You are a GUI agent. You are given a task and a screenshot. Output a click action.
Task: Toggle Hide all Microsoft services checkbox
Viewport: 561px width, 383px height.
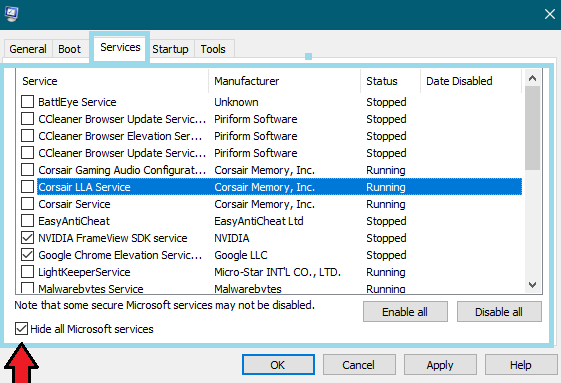21,328
